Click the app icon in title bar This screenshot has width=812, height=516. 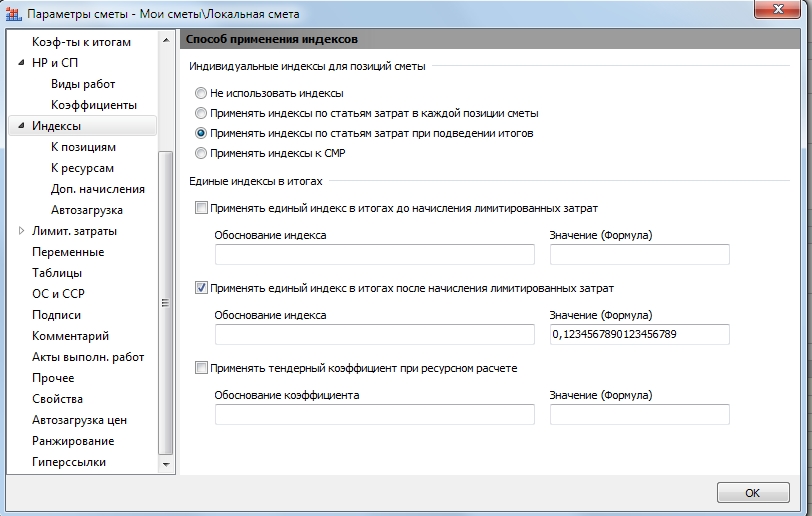13,14
